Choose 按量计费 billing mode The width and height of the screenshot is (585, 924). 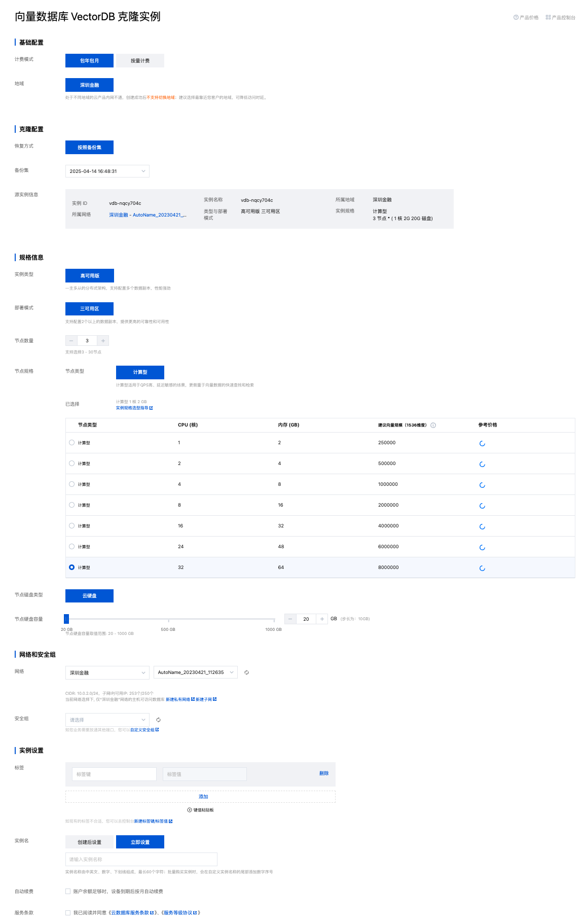click(140, 60)
